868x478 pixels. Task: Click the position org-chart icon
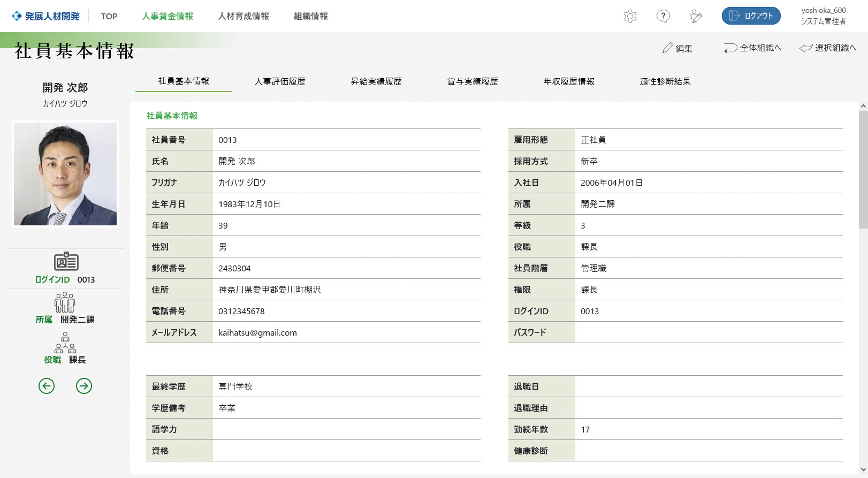pos(65,343)
